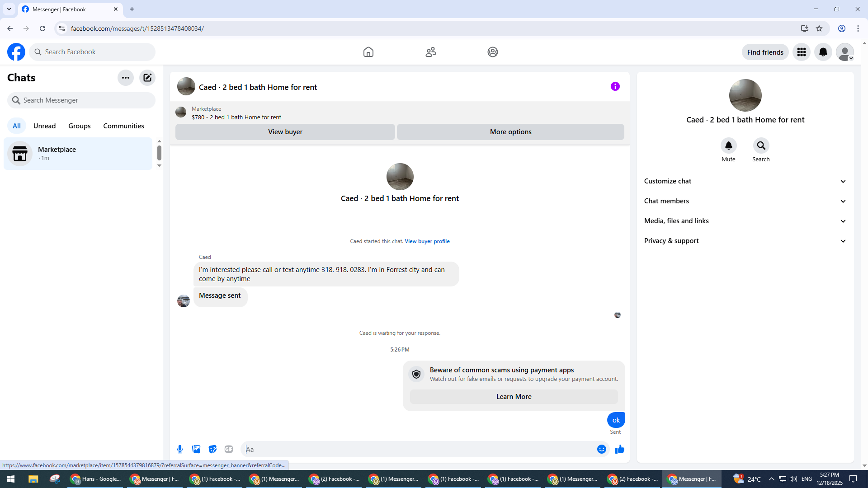This screenshot has height=488, width=868.
Task: Open Haris - Google Chrome taskbar window
Action: pyautogui.click(x=96, y=479)
